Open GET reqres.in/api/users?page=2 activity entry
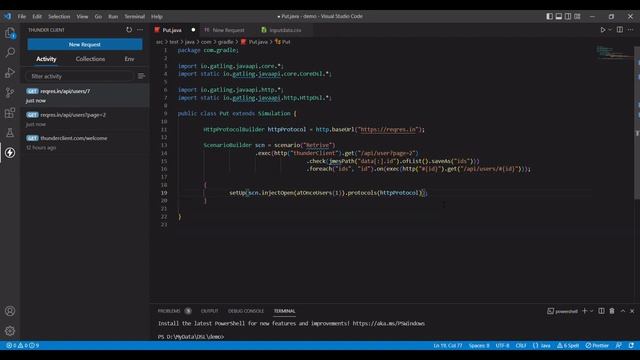Image resolution: width=640 pixels, height=360 pixels. (x=85, y=119)
